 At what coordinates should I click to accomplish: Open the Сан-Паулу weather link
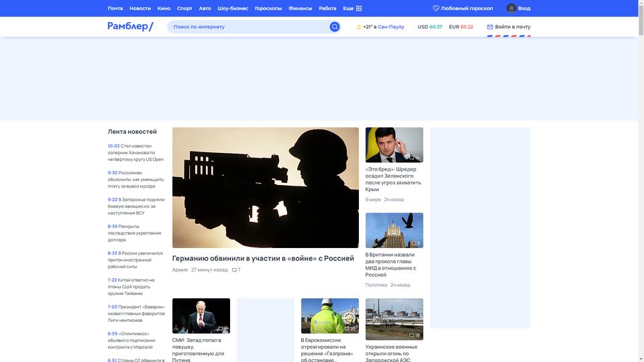[x=391, y=27]
